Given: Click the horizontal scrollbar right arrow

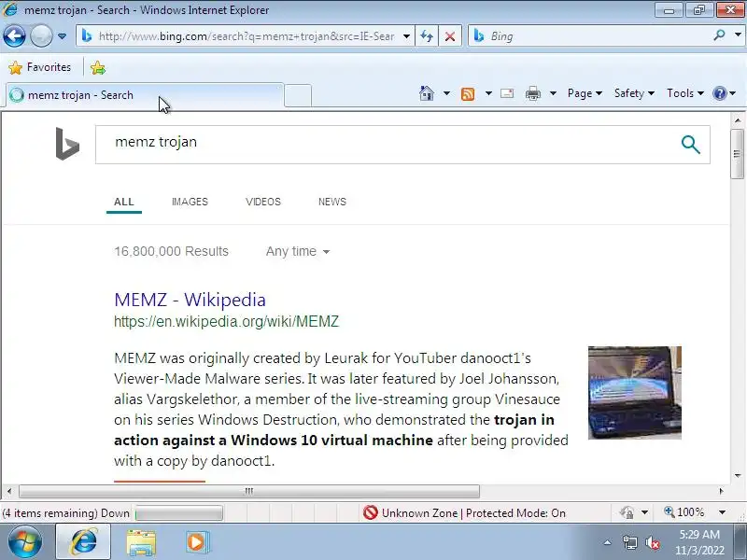Looking at the screenshot, I should (x=721, y=491).
